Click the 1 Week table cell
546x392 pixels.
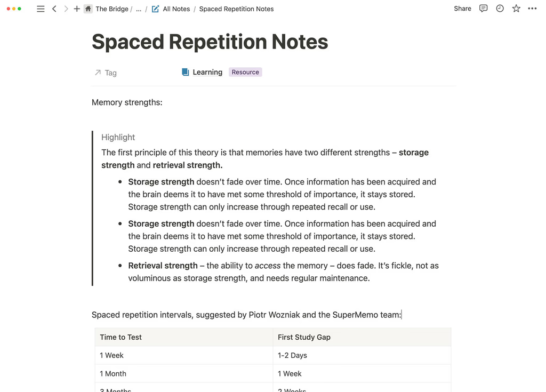coord(111,355)
